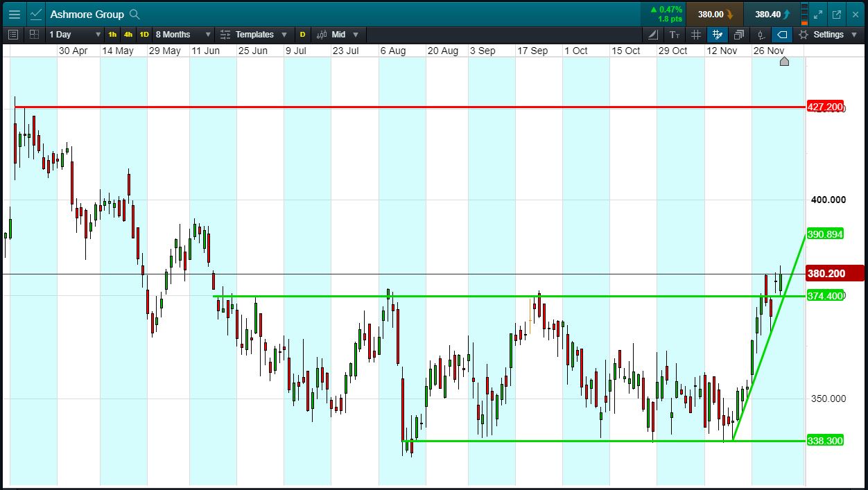Switch to the 1h timeframe
This screenshot has width=868, height=490.
click(112, 35)
